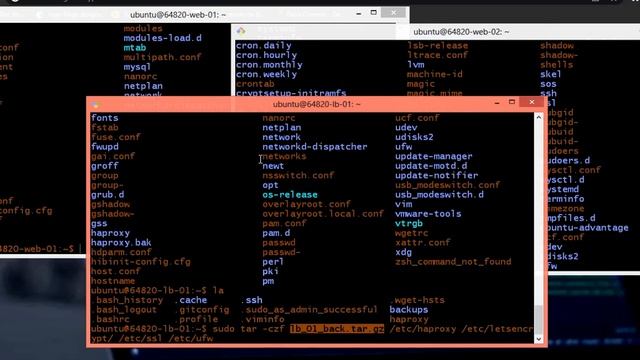
Task: Click the 'fonts' entry in lb-01
Action: click(x=105, y=118)
